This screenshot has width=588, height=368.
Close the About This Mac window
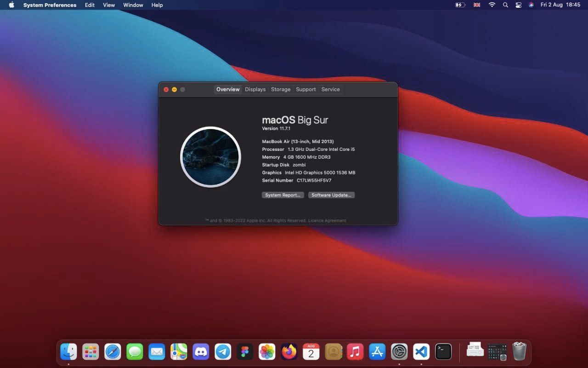pyautogui.click(x=166, y=90)
